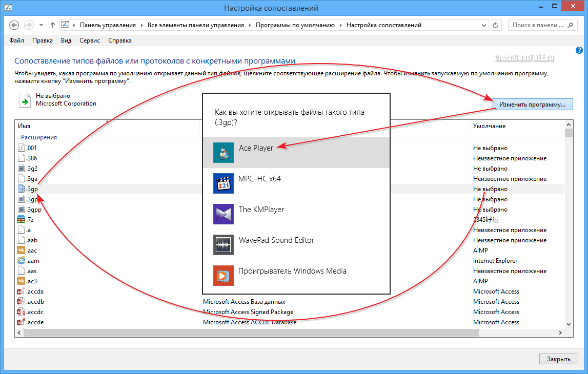Open the Сервис menu

(90, 40)
